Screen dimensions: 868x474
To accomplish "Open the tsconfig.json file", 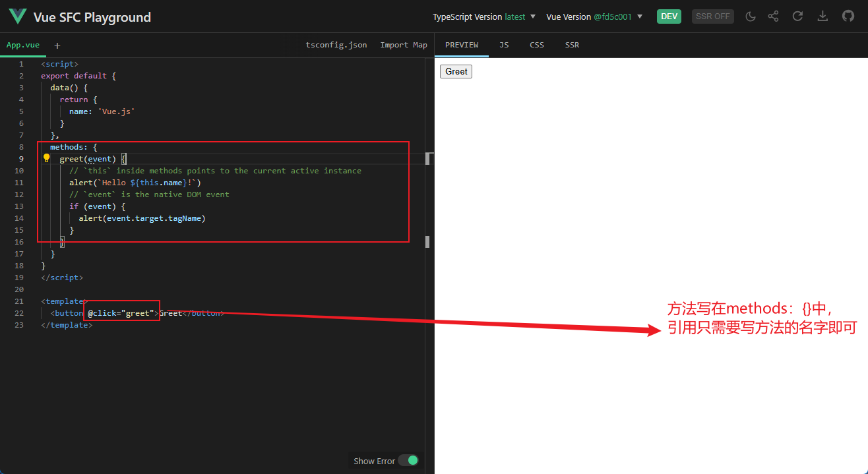I will (x=336, y=45).
